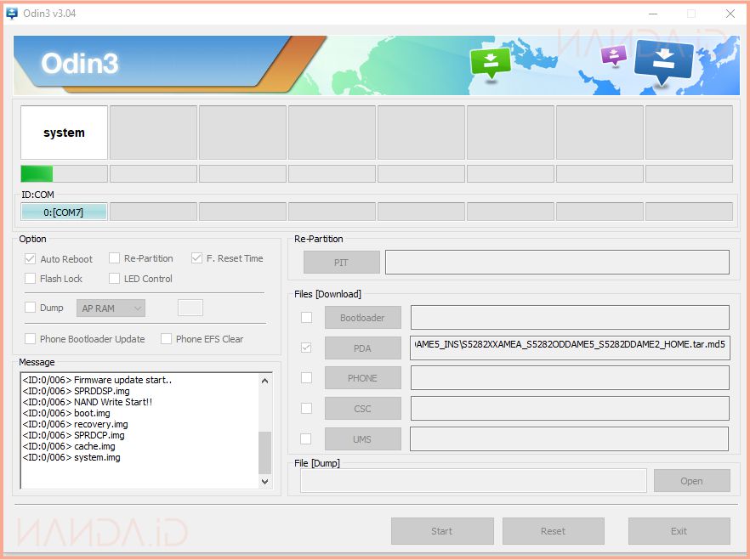
Task: Click the green download bubble icon in banner
Action: click(490, 61)
